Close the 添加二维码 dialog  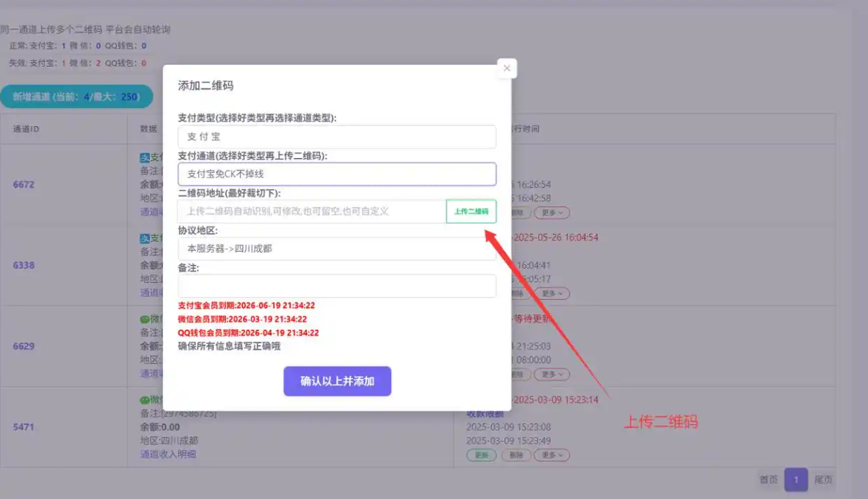[507, 68]
